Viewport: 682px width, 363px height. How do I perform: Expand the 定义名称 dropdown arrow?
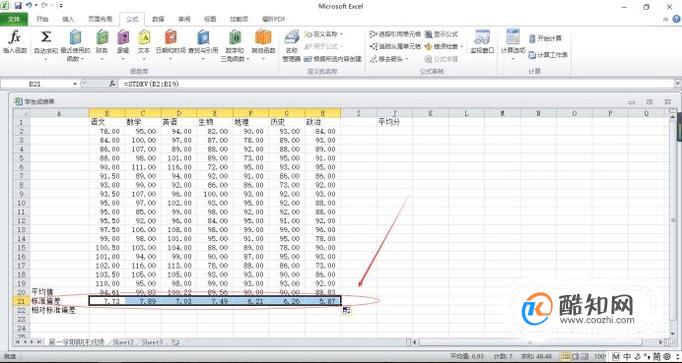click(341, 34)
